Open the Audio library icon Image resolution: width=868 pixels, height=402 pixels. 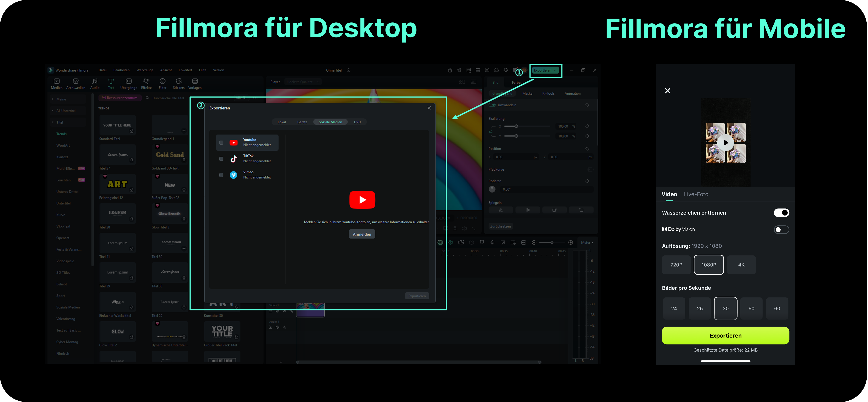95,81
